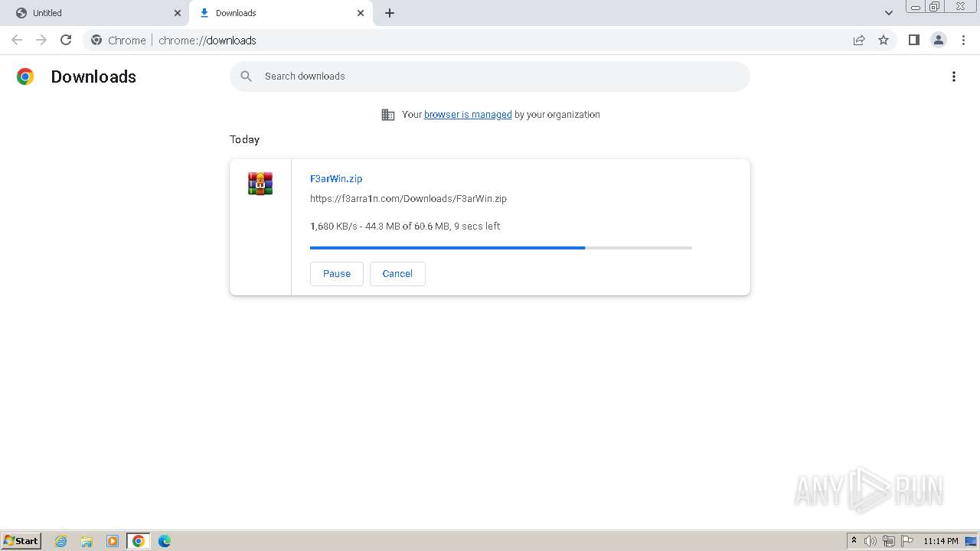Open the volume speaker tray icon
Screen dimensions: 980x551
click(871, 541)
